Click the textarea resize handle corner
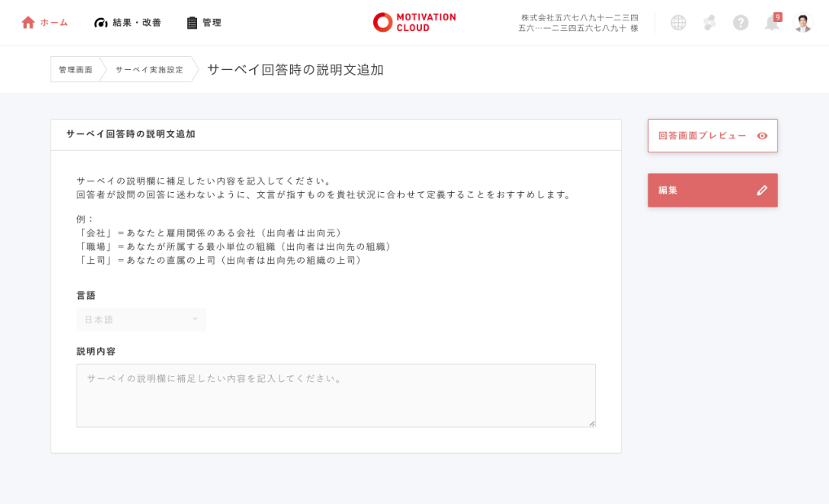 (x=592, y=423)
